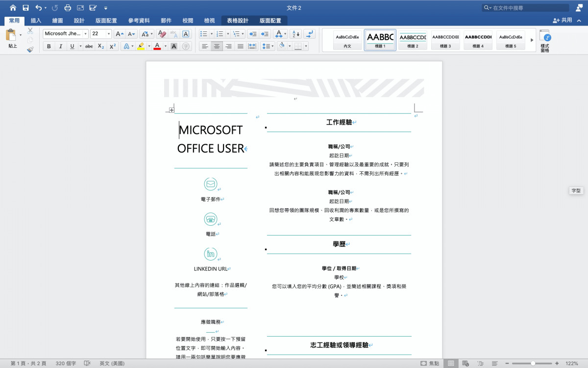The image size is (588, 368).
Task: Click the sort A-Z icon
Action: [x=295, y=34]
